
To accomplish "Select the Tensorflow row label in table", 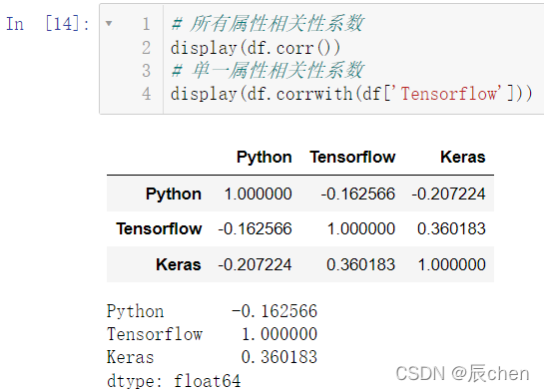I will pyautogui.click(x=159, y=228).
